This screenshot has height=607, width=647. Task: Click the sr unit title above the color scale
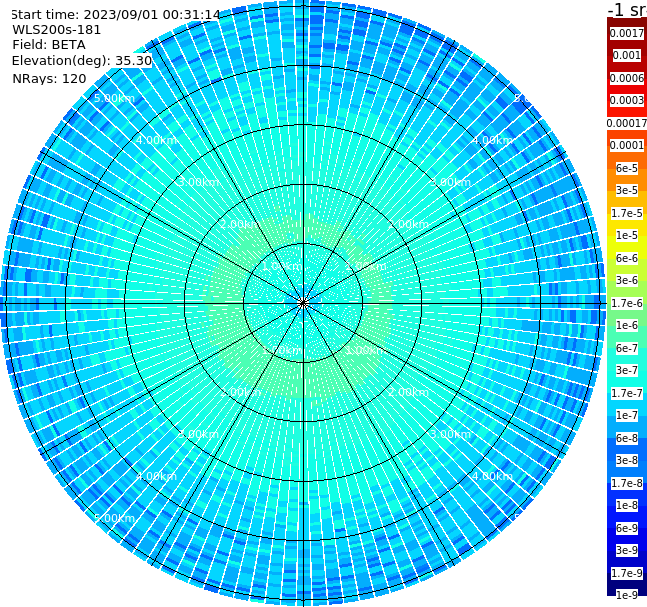coord(627,9)
